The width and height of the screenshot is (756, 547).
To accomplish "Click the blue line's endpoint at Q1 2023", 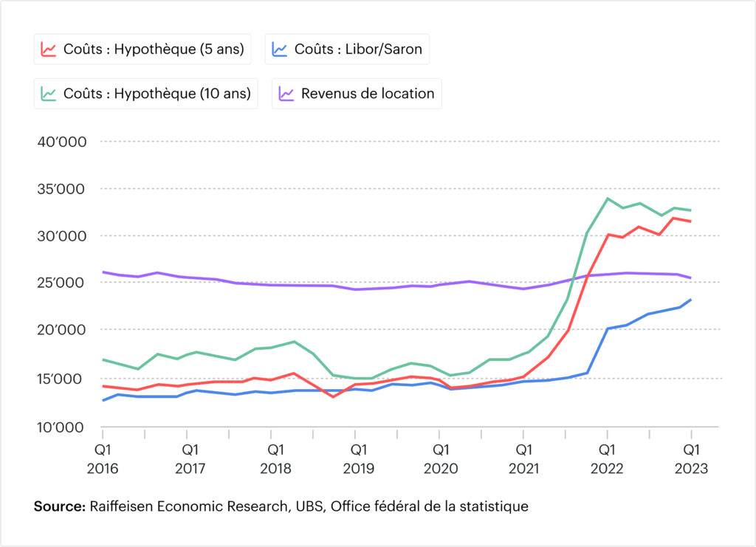I will click(691, 300).
